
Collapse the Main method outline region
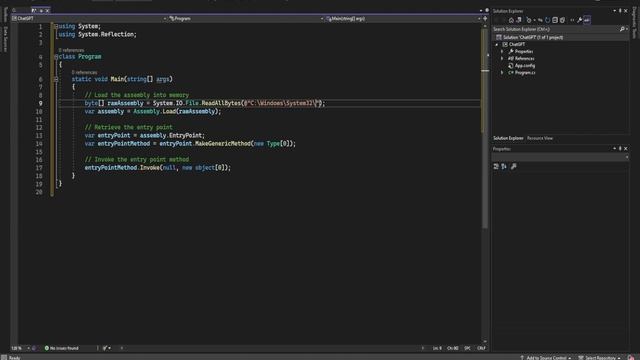(56, 79)
